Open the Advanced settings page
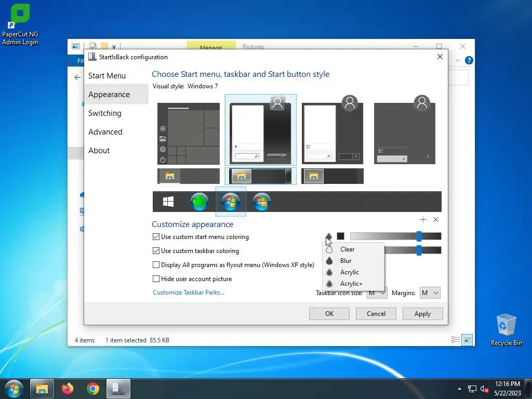This screenshot has height=399, width=532. 116,131
